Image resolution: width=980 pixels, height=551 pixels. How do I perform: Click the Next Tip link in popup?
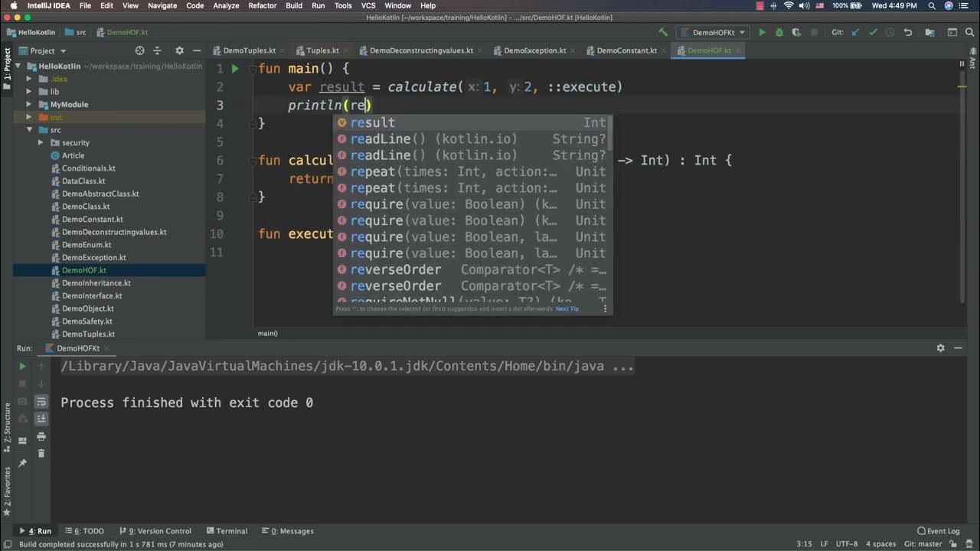(x=567, y=309)
